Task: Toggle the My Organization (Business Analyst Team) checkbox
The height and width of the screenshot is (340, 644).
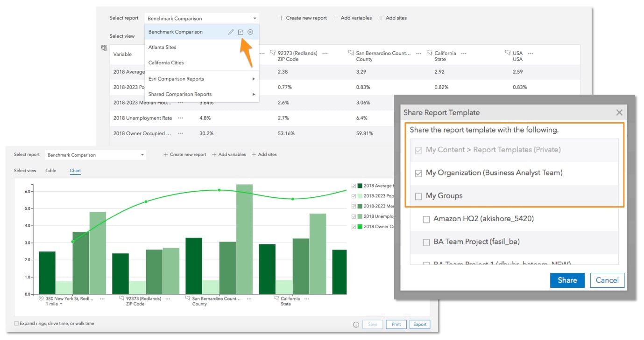Action: 418,173
